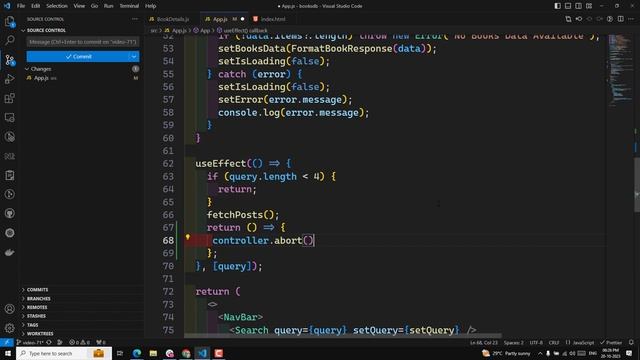
Task: Collapse the Changes group
Action: coord(40,69)
